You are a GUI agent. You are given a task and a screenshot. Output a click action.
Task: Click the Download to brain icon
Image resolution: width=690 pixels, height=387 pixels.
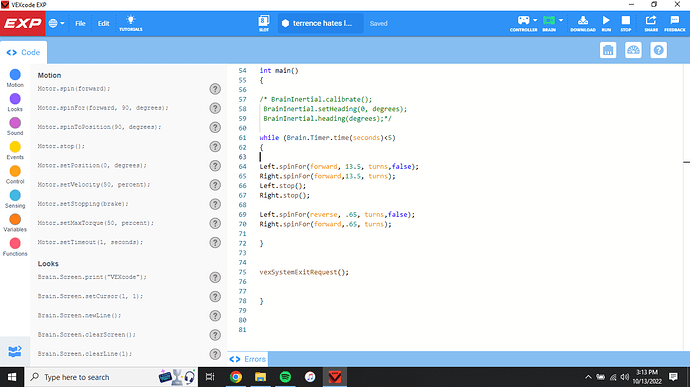pyautogui.click(x=583, y=23)
